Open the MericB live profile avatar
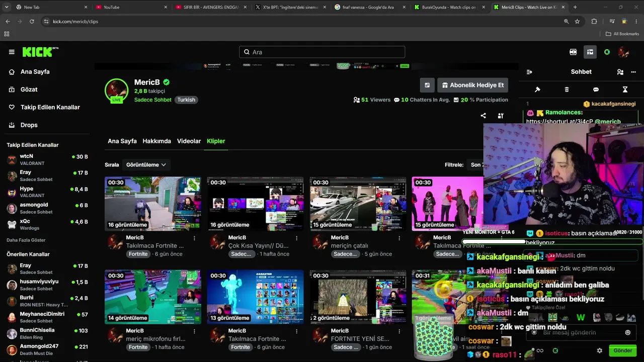This screenshot has width=644, height=362. tap(116, 90)
